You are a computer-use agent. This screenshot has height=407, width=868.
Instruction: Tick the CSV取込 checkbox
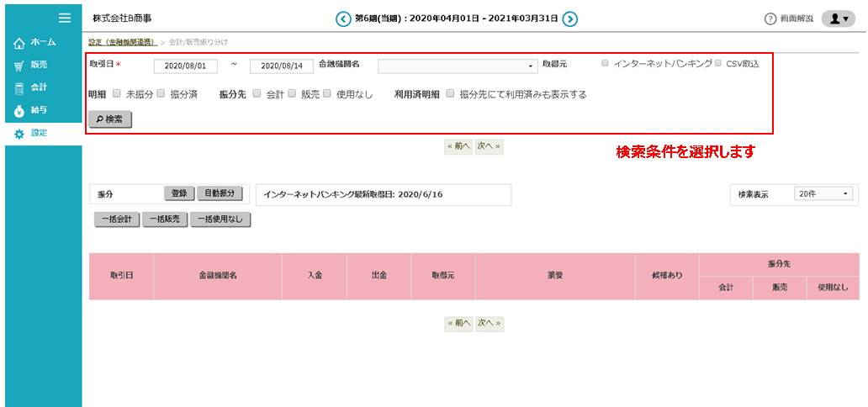pos(718,64)
